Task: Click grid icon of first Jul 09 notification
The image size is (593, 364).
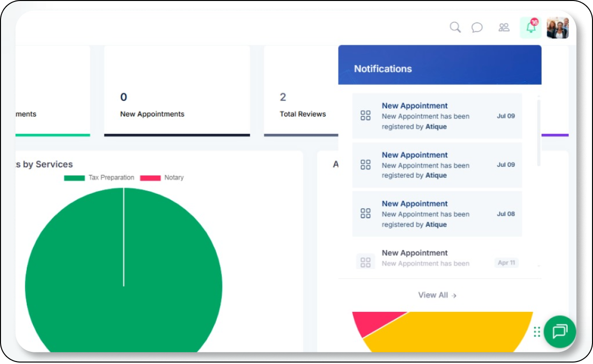Action: 365,115
